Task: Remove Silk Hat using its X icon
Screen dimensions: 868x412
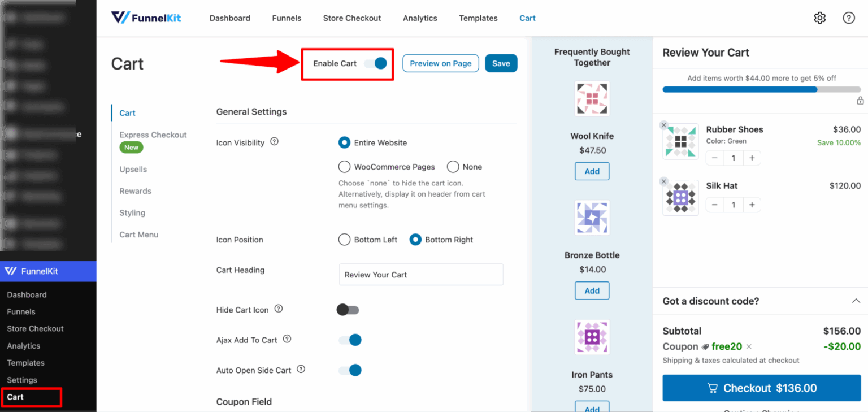Action: click(664, 181)
